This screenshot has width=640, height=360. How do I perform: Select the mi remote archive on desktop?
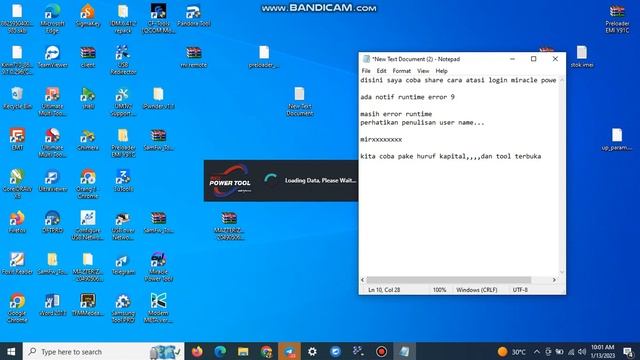tap(193, 56)
